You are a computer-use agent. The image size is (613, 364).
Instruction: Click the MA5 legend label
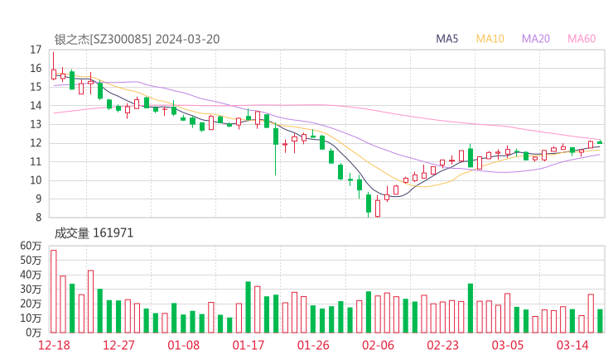click(x=446, y=39)
